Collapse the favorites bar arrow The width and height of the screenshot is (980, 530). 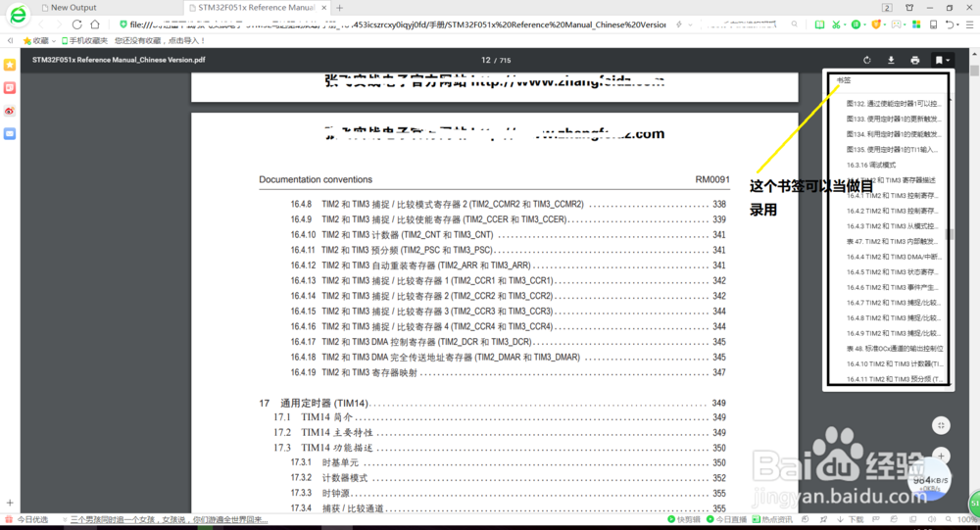[x=10, y=40]
